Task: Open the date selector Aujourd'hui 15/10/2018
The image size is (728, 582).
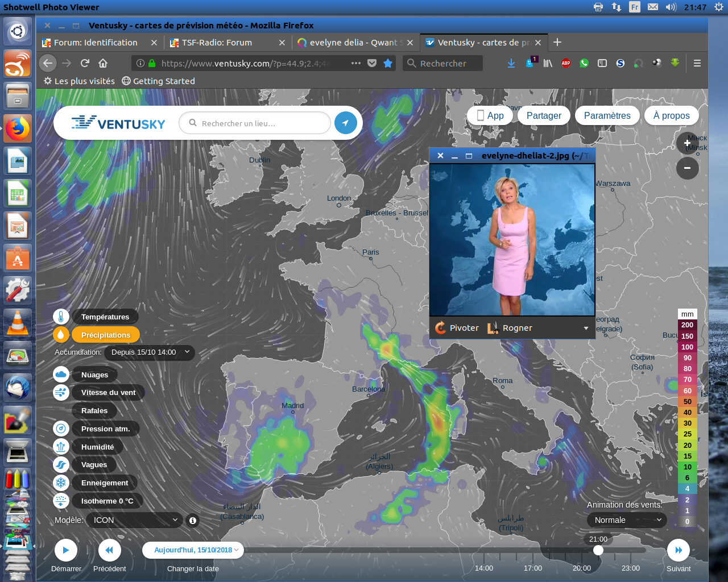Action: [x=193, y=550]
